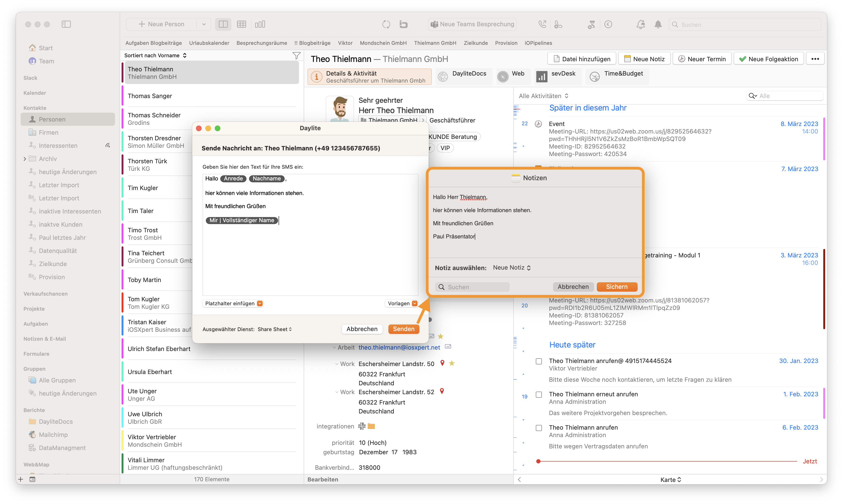This screenshot has height=504, width=843.
Task: Click the Senden button
Action: click(x=403, y=329)
